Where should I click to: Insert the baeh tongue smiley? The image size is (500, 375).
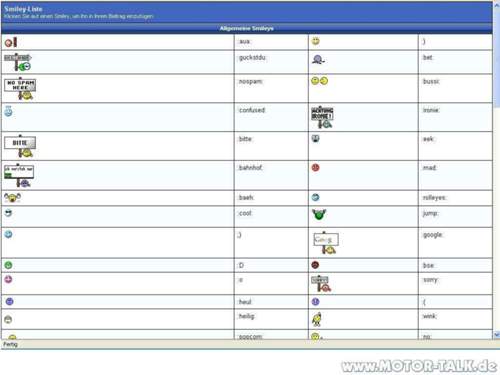coord(12,198)
